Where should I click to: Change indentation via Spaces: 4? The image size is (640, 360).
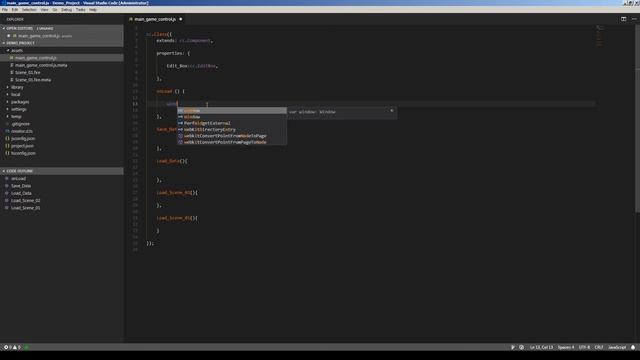566,347
